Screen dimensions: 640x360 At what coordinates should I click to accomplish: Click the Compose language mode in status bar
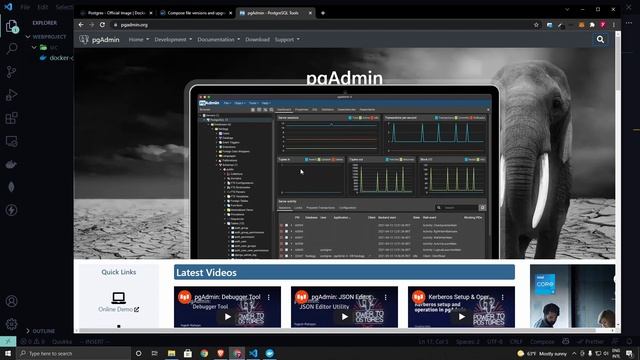(x=542, y=342)
